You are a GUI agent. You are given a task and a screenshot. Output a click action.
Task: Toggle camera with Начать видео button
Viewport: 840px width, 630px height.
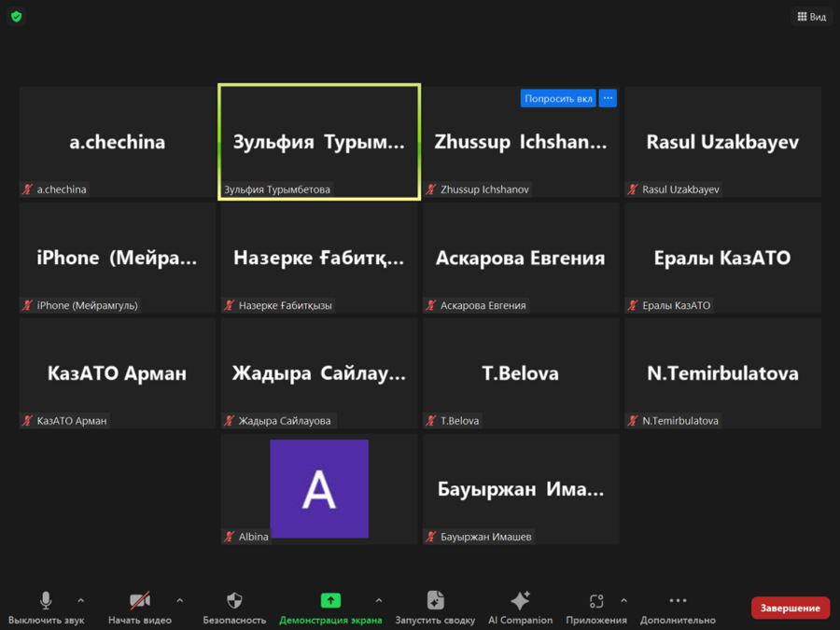140,601
